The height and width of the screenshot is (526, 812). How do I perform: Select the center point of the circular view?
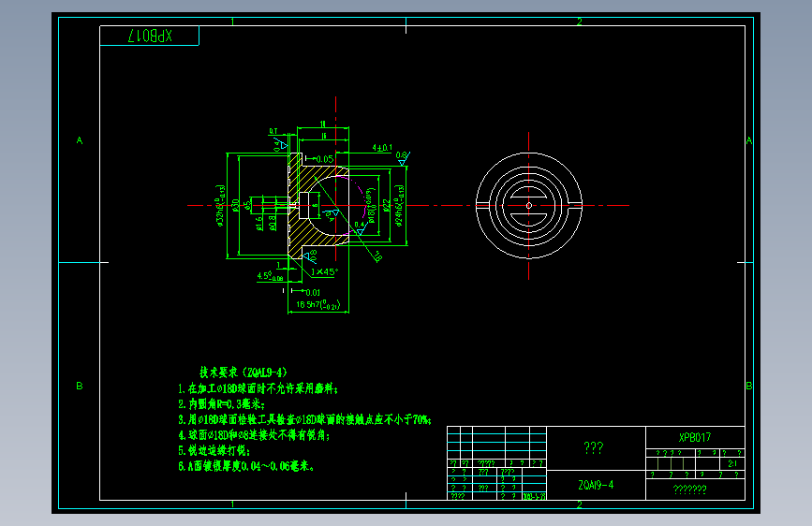(529, 206)
